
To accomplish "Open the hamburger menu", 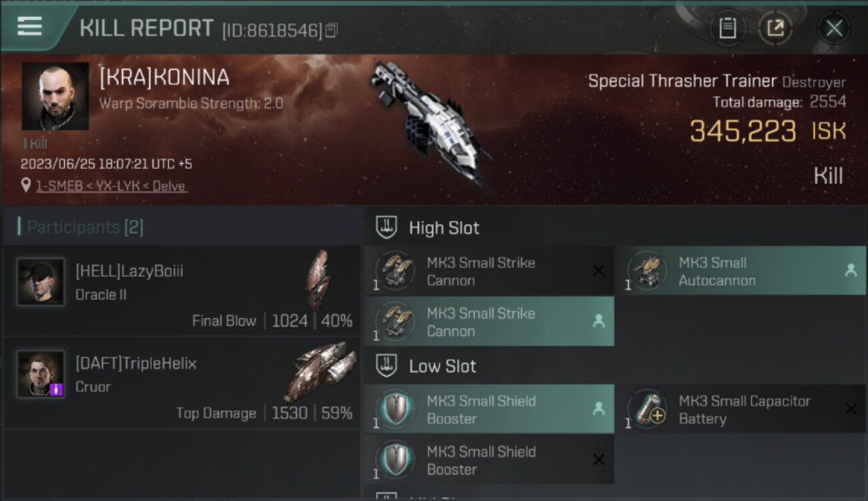I will tap(30, 26).
